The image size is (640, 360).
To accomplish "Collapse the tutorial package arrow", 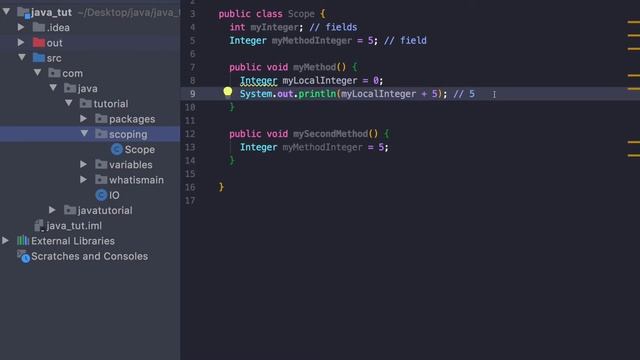I will [x=69, y=103].
